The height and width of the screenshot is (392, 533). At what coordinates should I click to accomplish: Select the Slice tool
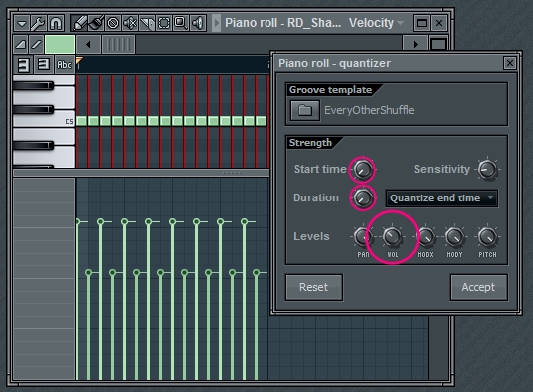(147, 23)
